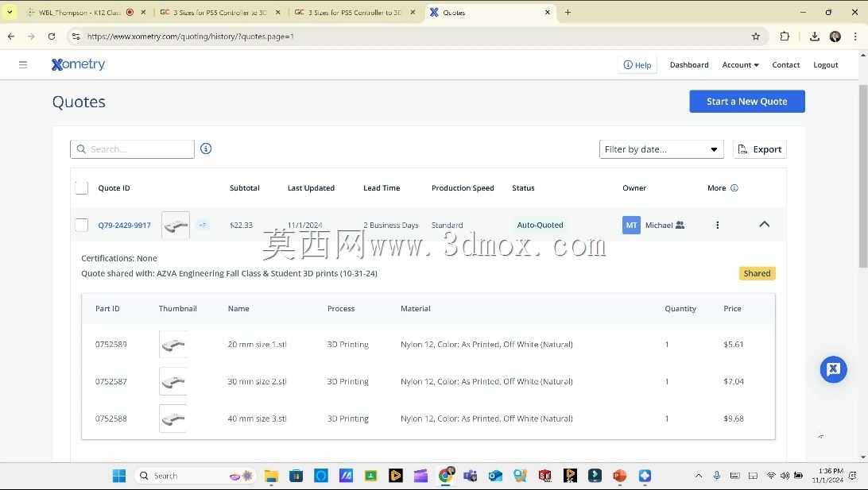868x490 pixels.
Task: Open the tab search dropdown arrow
Action: [10, 12]
